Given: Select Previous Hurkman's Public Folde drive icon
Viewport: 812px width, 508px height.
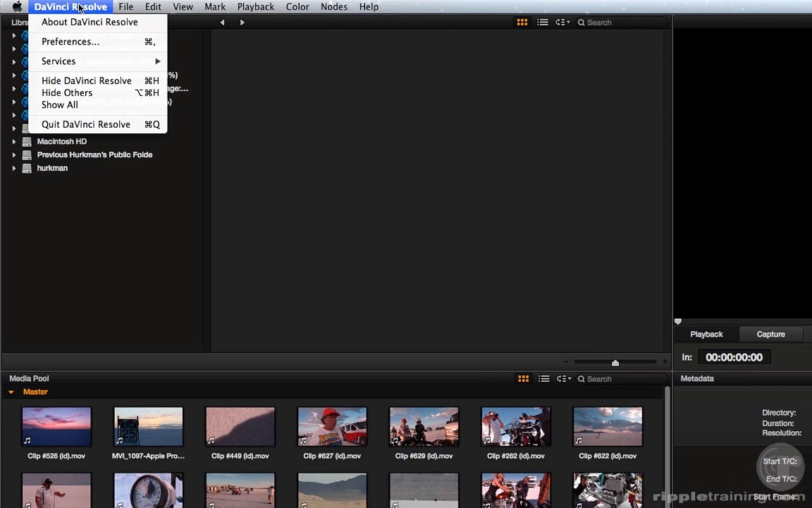Looking at the screenshot, I should click(26, 155).
